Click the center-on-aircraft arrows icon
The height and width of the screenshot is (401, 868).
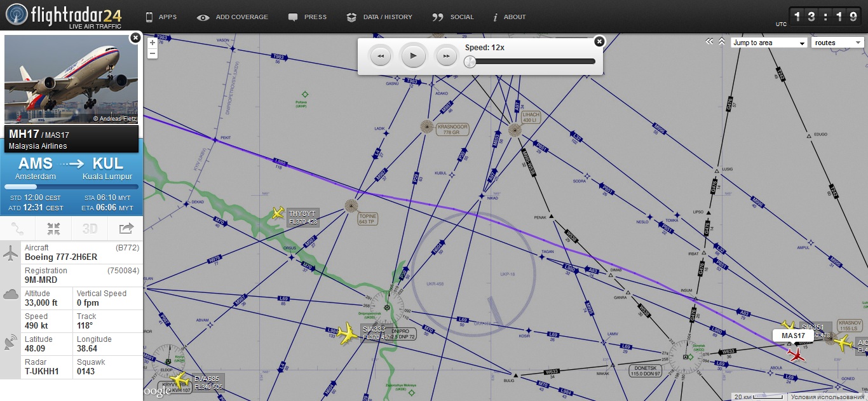pos(54,228)
